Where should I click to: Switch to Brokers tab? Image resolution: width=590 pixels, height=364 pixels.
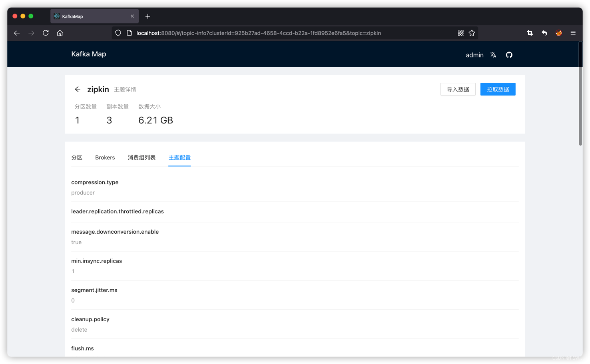(105, 157)
